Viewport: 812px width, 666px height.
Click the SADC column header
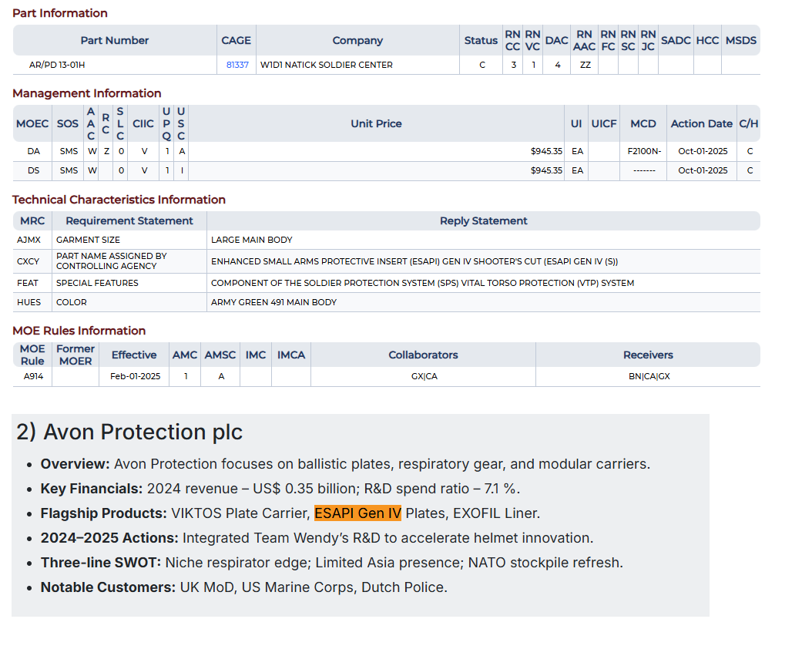(676, 40)
